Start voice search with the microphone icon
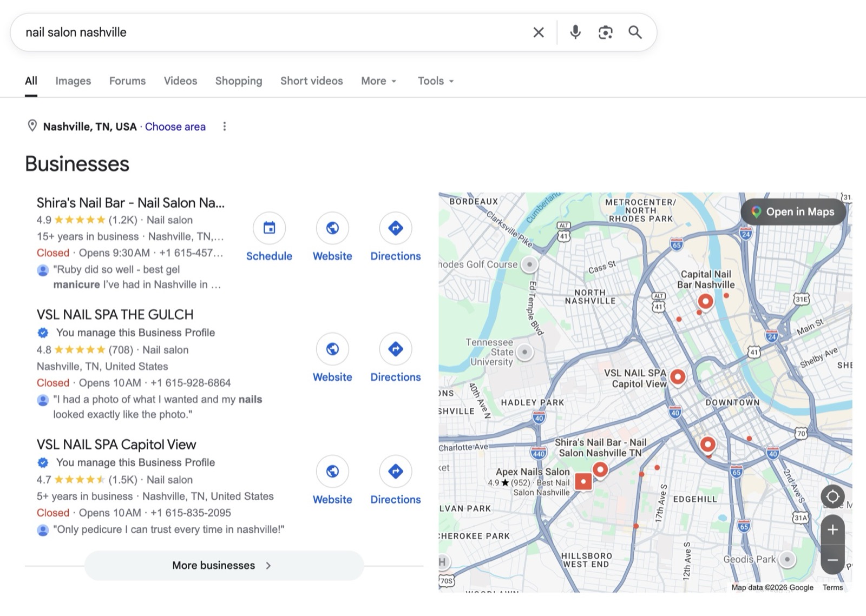 575,32
